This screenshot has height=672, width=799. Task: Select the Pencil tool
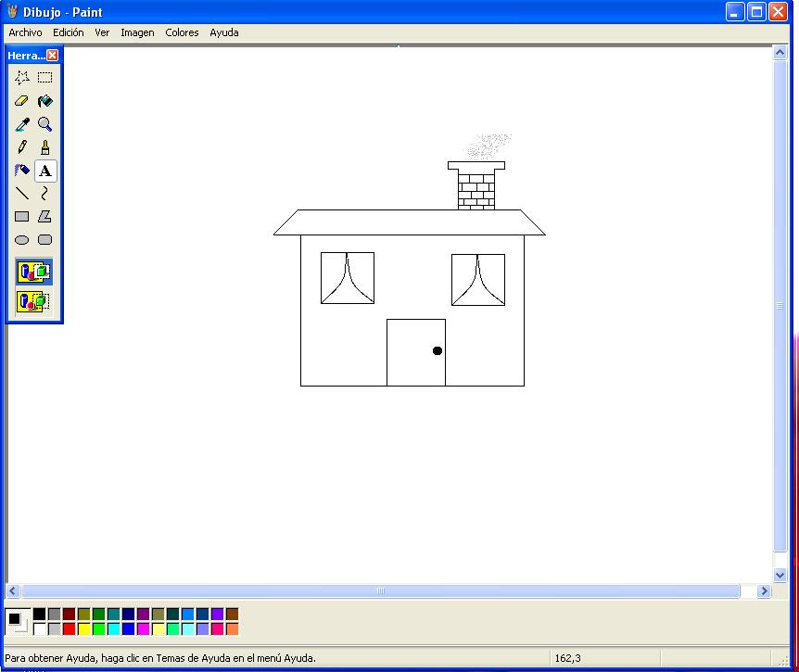click(22, 147)
